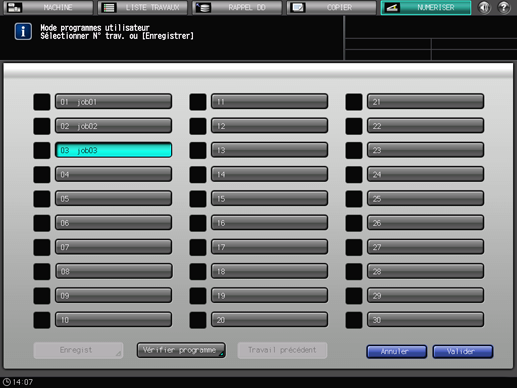This screenshot has width=517, height=388.
Task: Choose program slot 08
Action: click(x=113, y=271)
